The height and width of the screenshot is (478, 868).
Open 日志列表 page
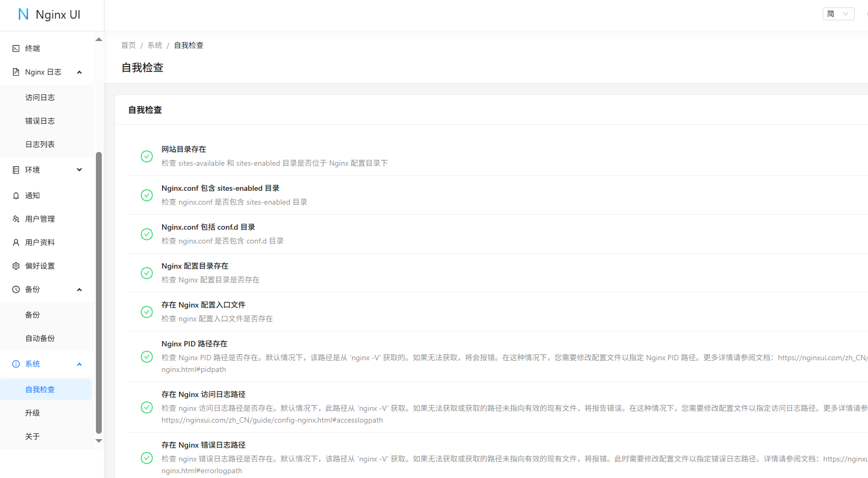point(47,144)
